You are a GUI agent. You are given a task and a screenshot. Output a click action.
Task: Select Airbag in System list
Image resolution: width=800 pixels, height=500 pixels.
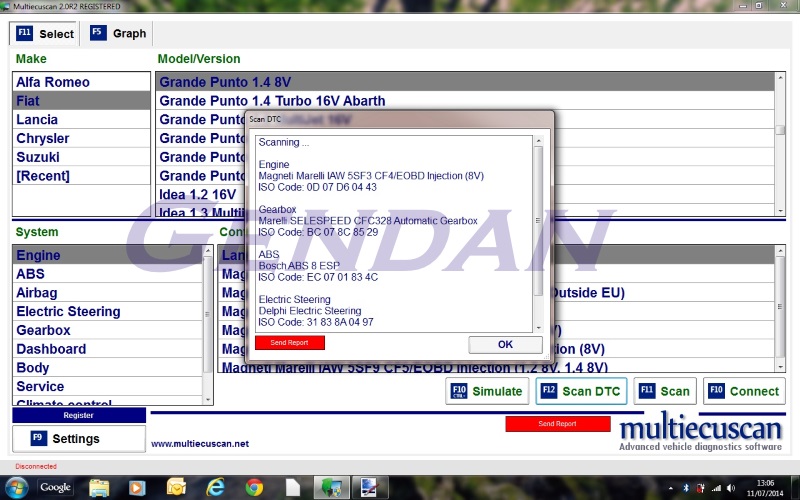[108, 293]
